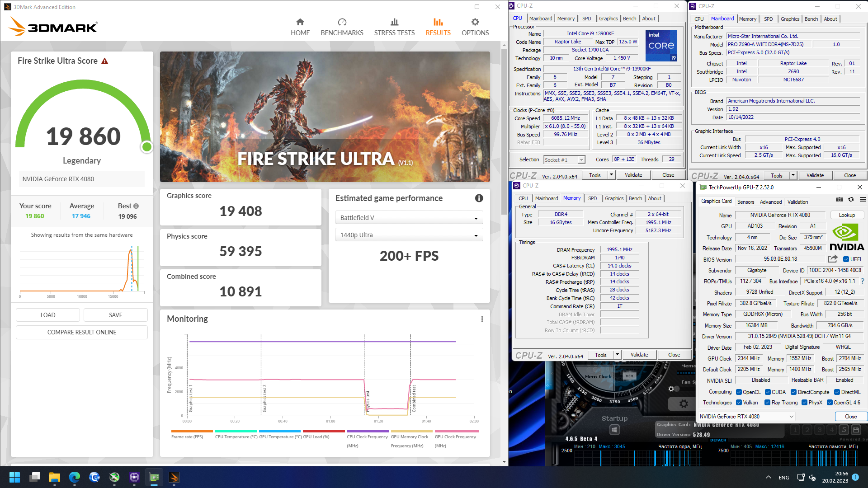Click the Fire Strike Ultra warning triangle
This screenshot has height=488, width=868.
click(104, 61)
